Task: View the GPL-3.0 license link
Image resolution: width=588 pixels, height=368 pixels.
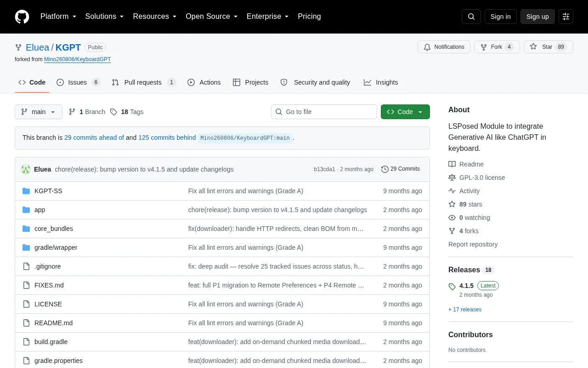Action: [476, 178]
